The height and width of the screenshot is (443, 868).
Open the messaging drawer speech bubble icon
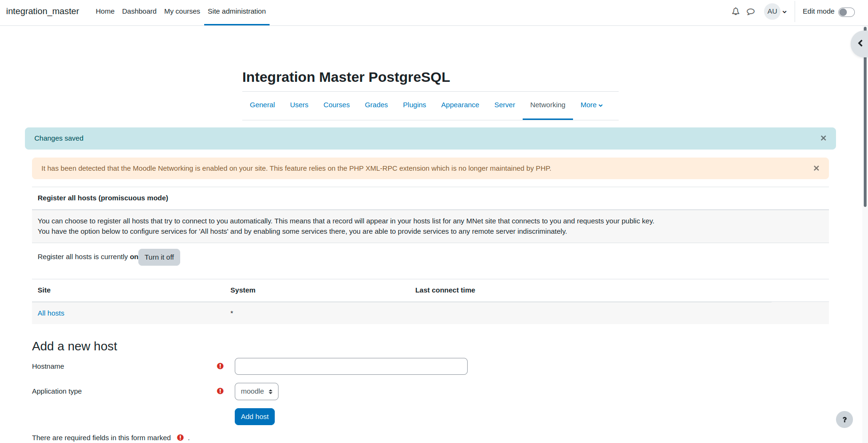tap(751, 11)
